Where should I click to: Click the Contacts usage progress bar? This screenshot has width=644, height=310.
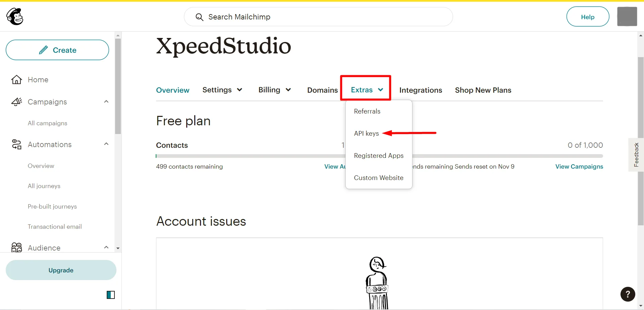[x=251, y=156]
